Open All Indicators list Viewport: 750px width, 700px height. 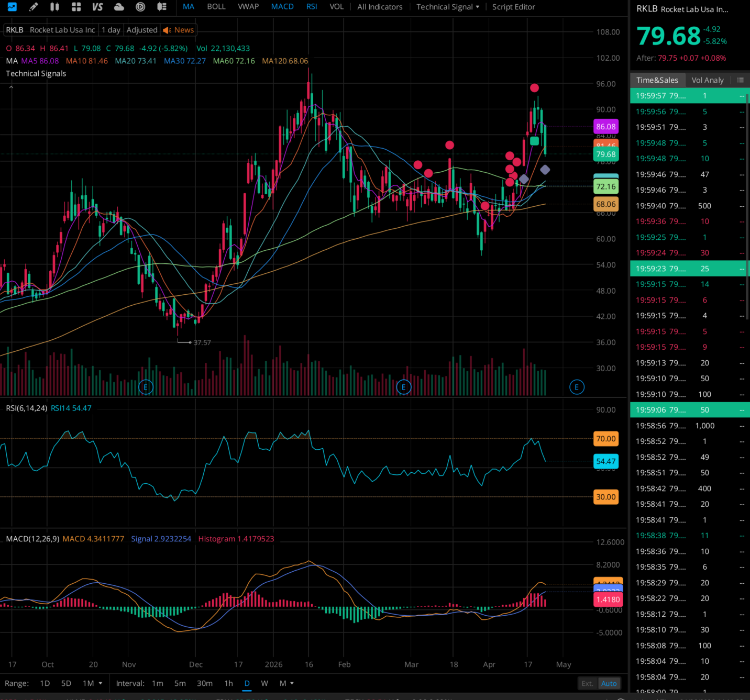click(x=380, y=7)
